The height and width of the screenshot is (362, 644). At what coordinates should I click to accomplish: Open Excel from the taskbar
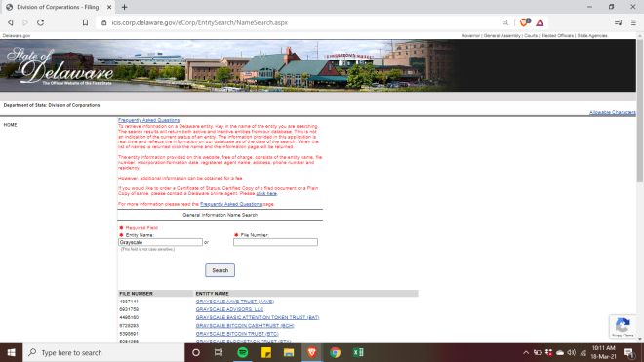pyautogui.click(x=358, y=353)
